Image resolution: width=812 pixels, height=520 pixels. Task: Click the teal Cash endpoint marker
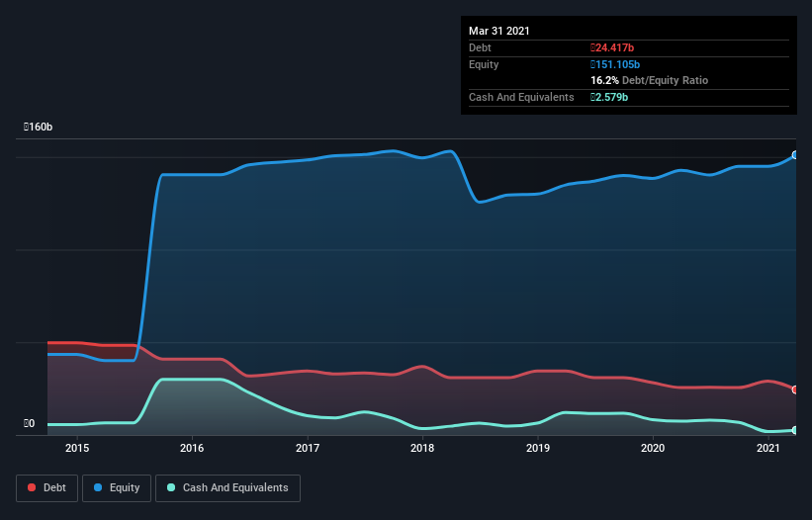click(x=795, y=430)
